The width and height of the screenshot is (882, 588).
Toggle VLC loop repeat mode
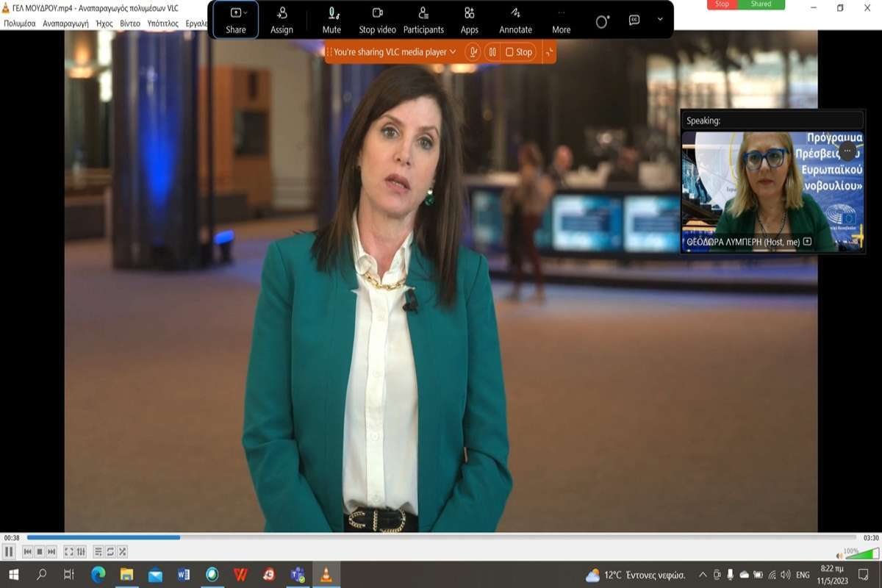coord(110,551)
